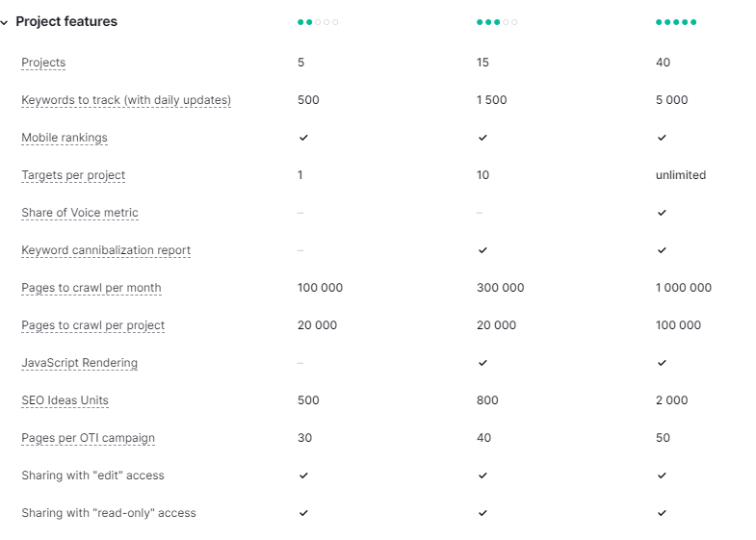This screenshot has width=756, height=540.
Task: Open Keywords to track tooltip label
Action: pyautogui.click(x=126, y=100)
